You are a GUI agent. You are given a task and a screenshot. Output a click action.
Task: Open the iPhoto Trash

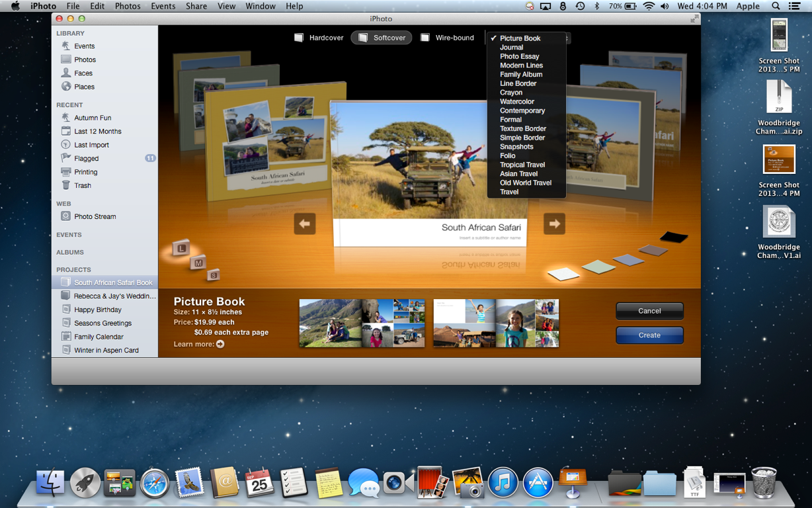click(82, 186)
